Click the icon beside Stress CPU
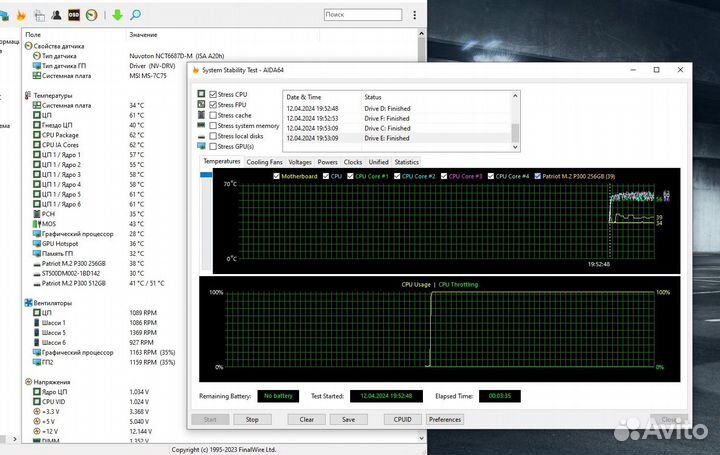Viewport: 720px width, 455px height. coord(201,94)
